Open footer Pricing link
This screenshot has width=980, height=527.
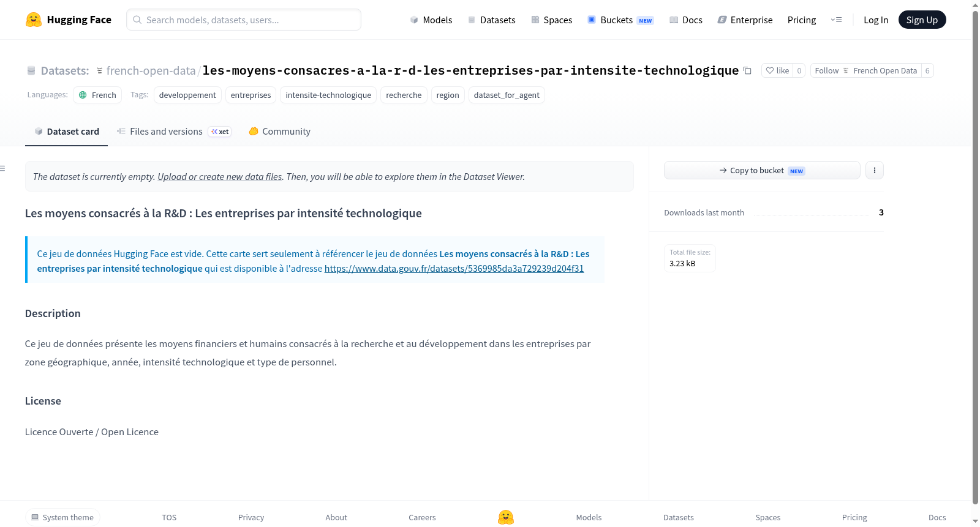click(x=854, y=517)
